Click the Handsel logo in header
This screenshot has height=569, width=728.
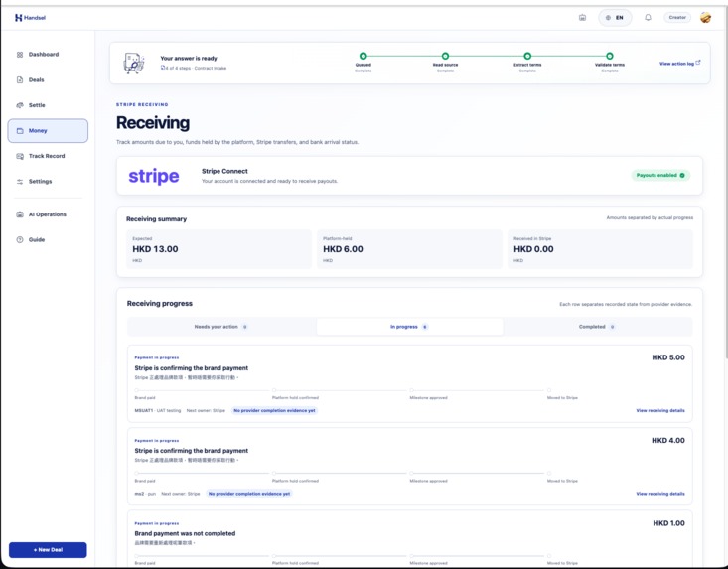click(x=30, y=18)
